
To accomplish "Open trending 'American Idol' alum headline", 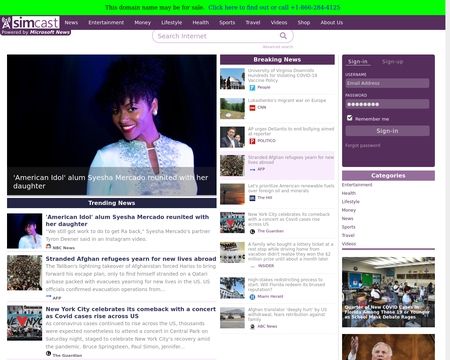I will point(127,220).
